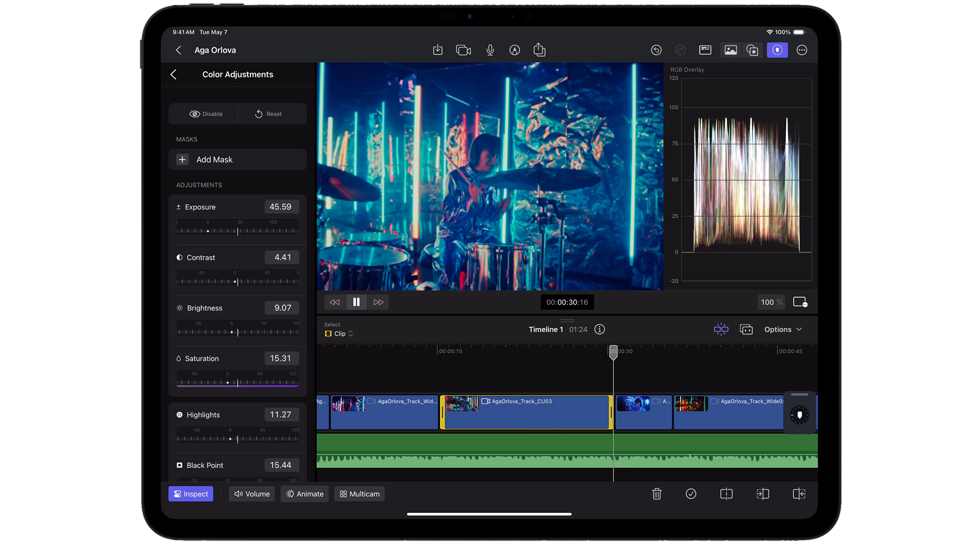Open timeline info circle icon
This screenshot has width=980, height=551.
click(599, 330)
